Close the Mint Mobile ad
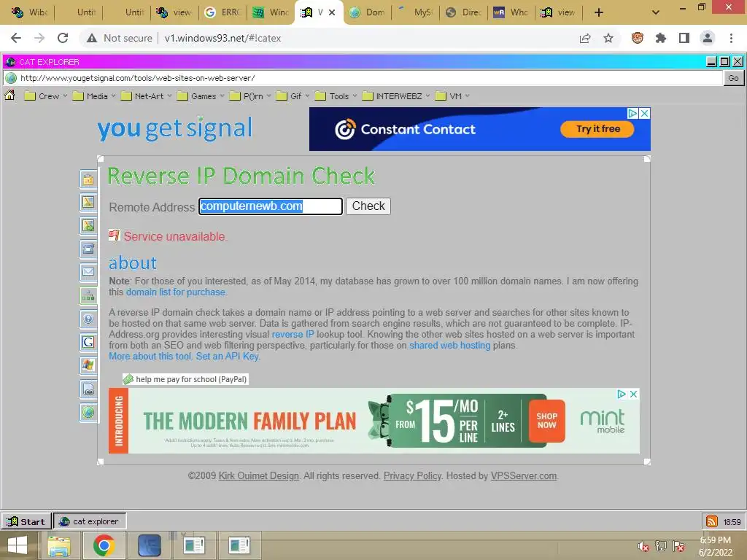Image resolution: width=747 pixels, height=560 pixels. pyautogui.click(x=634, y=394)
